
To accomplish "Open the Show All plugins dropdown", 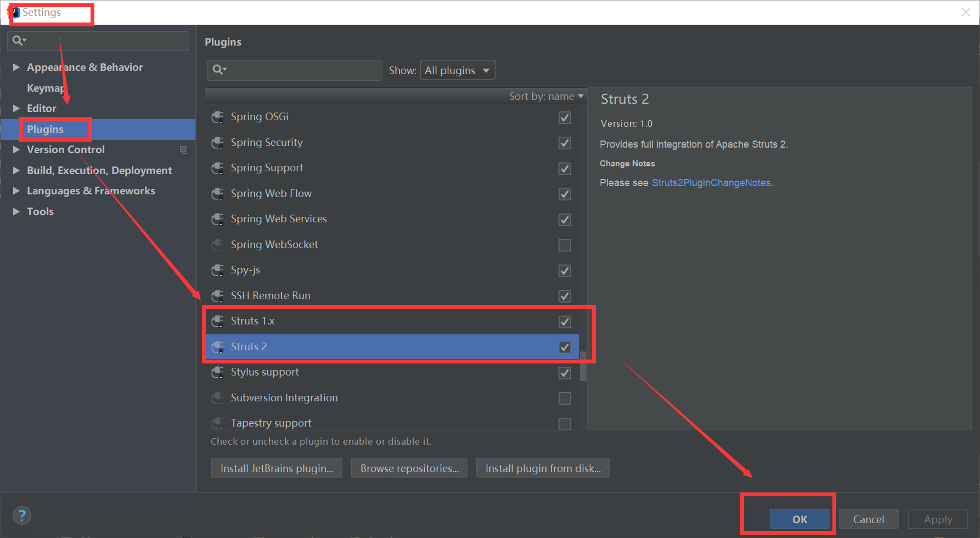I will [x=458, y=70].
